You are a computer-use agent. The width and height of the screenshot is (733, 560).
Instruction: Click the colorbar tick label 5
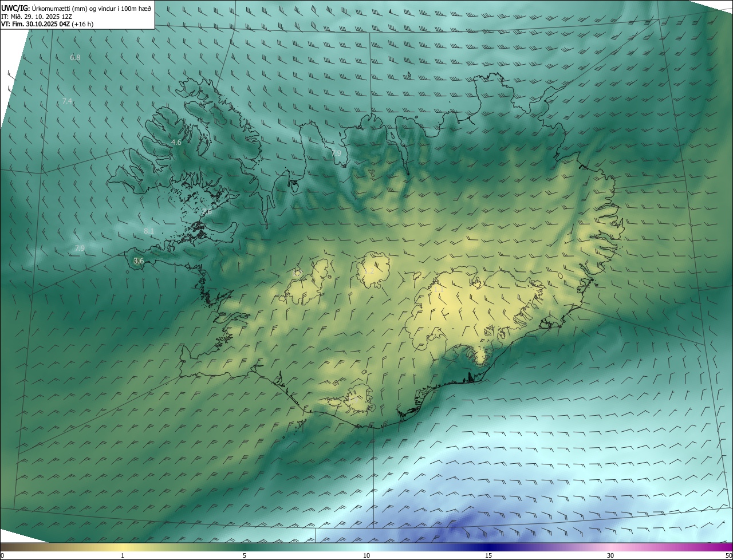tap(245, 555)
